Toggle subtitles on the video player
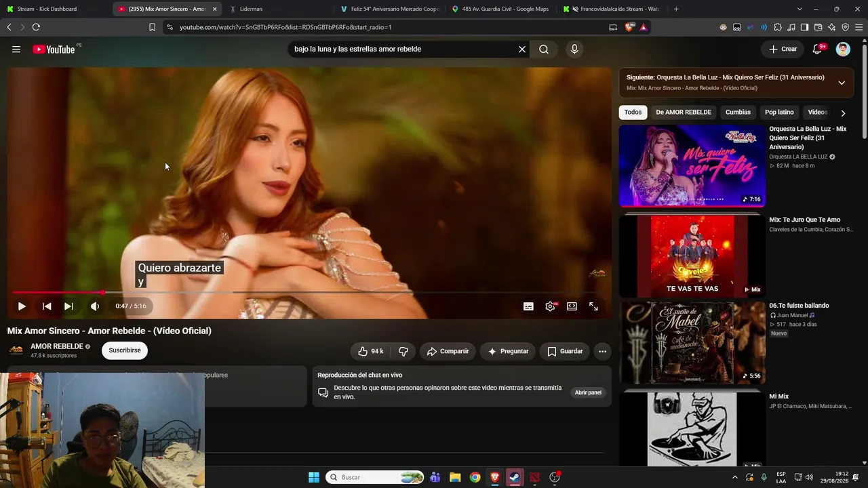Screen dimensions: 868x488 (x=528, y=306)
